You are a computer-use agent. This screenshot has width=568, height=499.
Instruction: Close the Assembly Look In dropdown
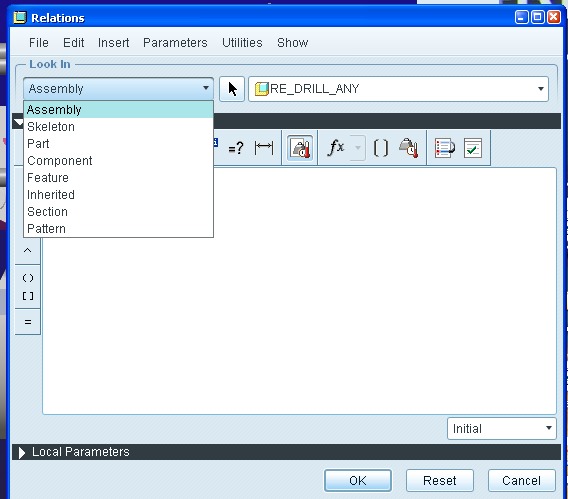pos(118,88)
